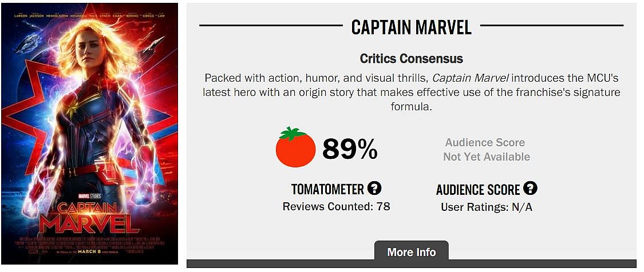Click the Audience Score Not Yet Available text
This screenshot has width=644, height=272.
[x=486, y=150]
